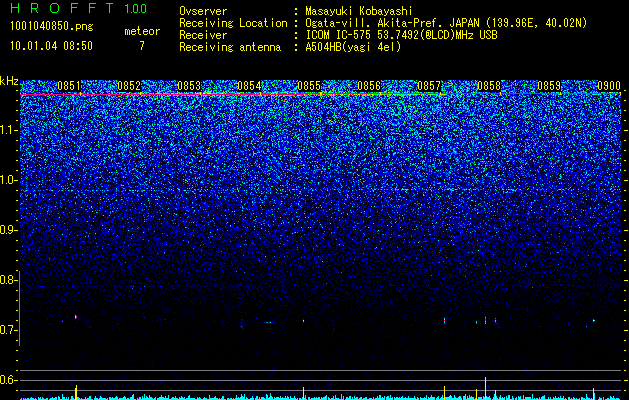Click the 0852 time marker

pos(129,86)
